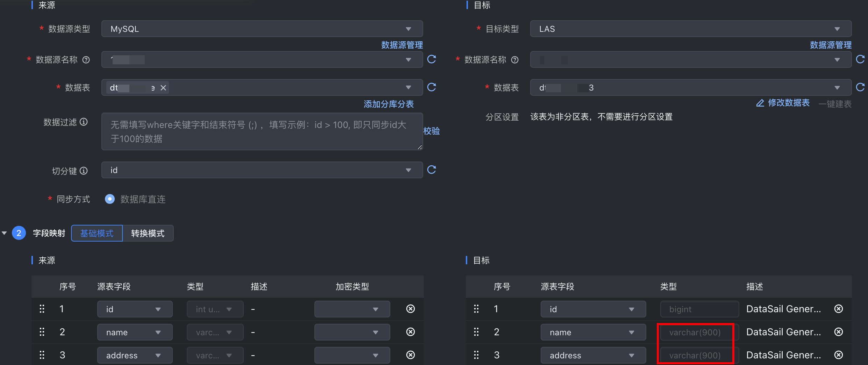Open type dropdown for source address row
Image resolution: width=868 pixels, height=365 pixels.
pyautogui.click(x=215, y=355)
